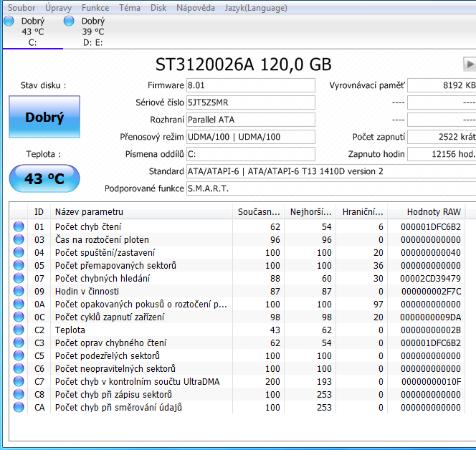Click the Hodnoty RAW column header
Screen dimensions: 476x450
(433, 211)
